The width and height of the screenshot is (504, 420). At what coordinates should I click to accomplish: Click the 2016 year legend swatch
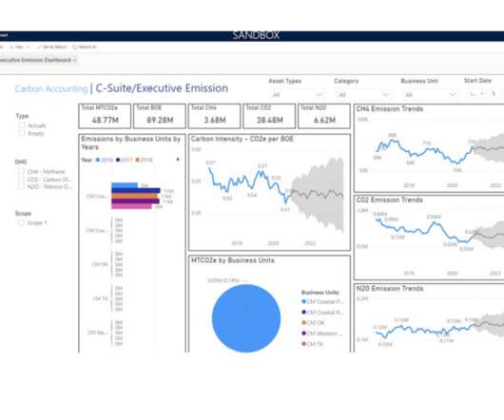(x=98, y=160)
